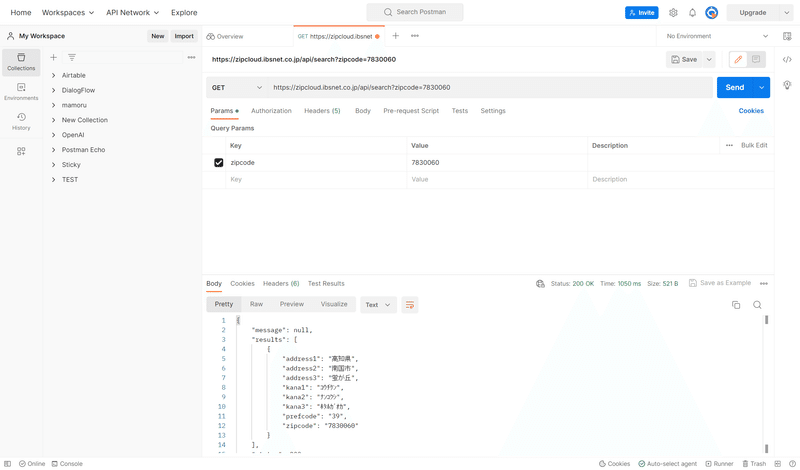Open the Send button dropdown arrow
800x470 pixels.
click(761, 87)
